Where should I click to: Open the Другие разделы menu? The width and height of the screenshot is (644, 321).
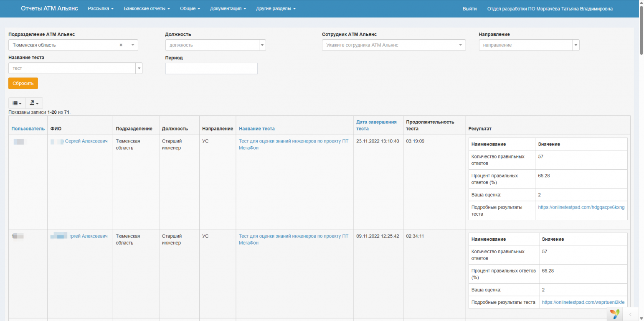pos(276,9)
